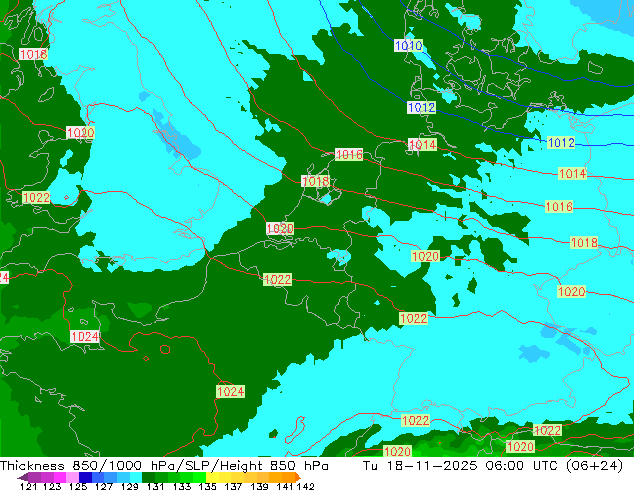This screenshot has height=490, width=634.
Task: Click the legend value 121
Action: coord(28,486)
